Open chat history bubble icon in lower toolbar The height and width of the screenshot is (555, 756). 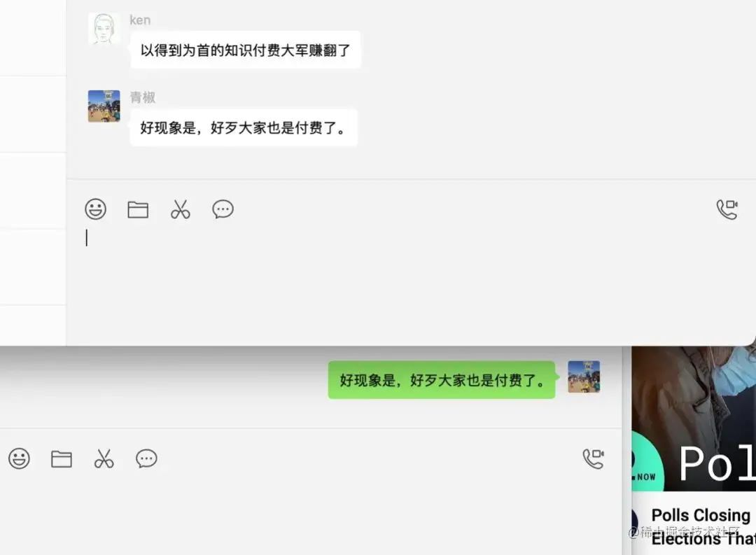(146, 458)
